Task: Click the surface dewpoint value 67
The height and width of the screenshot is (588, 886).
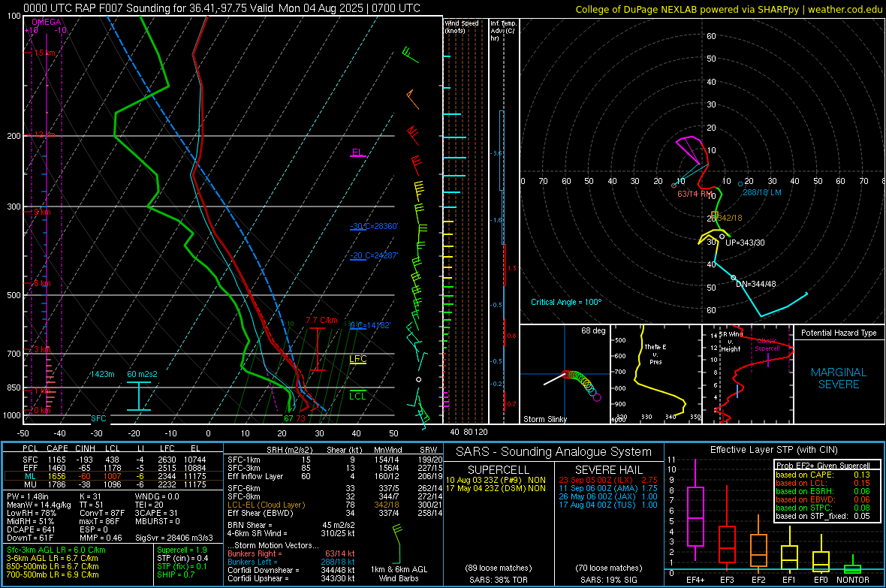Action: (x=288, y=418)
